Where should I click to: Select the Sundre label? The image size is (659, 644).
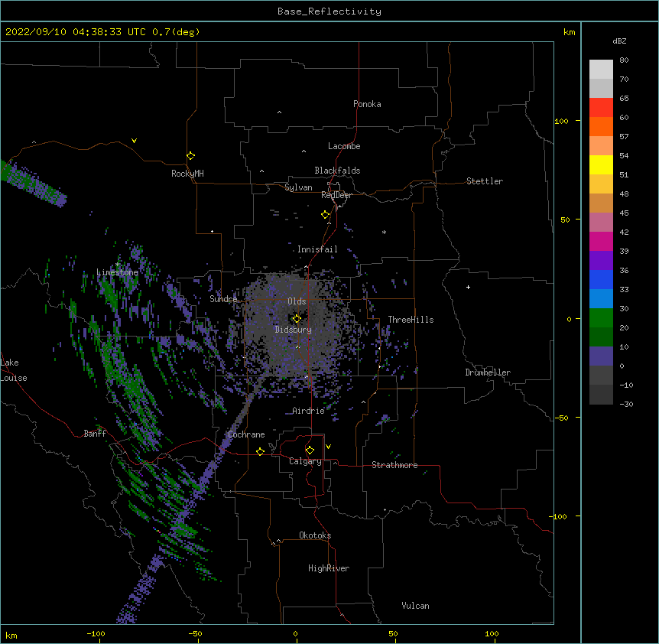223,299
